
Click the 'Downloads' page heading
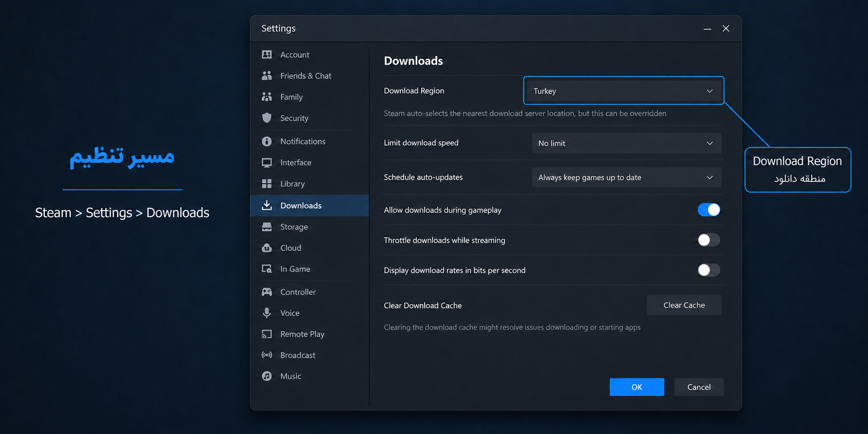tap(413, 61)
